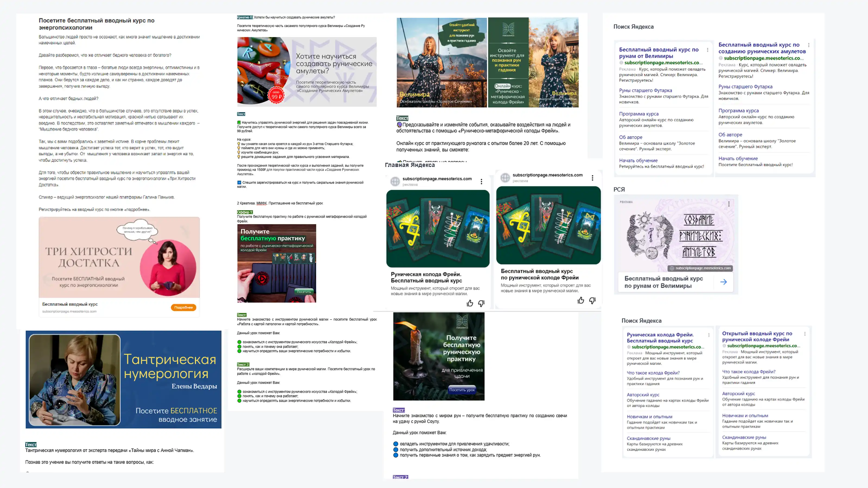Open 'Начать обучение' sitelink in the амулетов ad
868x488 pixels.
pyautogui.click(x=738, y=159)
